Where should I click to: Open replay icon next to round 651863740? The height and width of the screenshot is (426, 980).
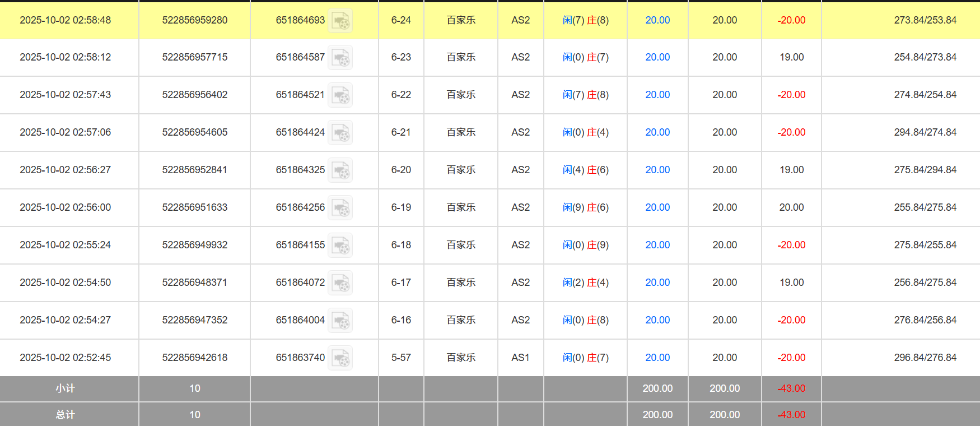point(340,358)
